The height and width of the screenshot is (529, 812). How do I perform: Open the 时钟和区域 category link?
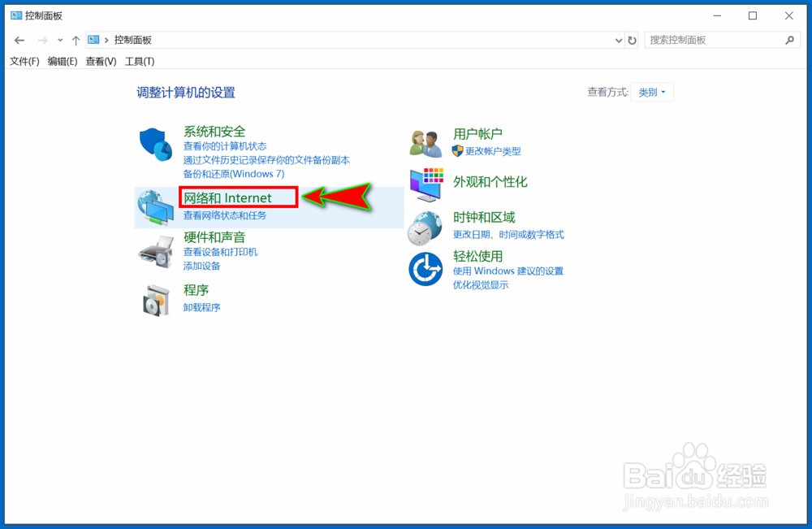tap(484, 218)
